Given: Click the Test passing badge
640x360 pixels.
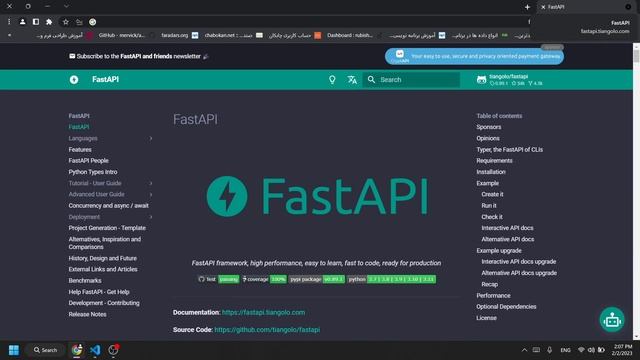Looking at the screenshot, I should click(x=218, y=279).
